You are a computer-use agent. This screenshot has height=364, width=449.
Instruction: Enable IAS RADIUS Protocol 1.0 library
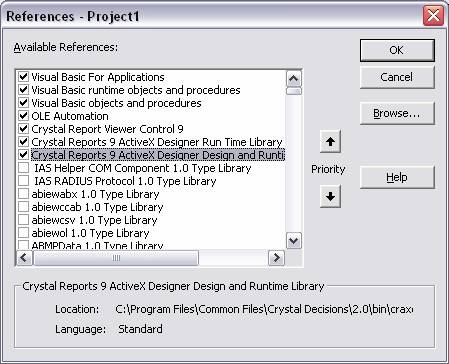23,181
